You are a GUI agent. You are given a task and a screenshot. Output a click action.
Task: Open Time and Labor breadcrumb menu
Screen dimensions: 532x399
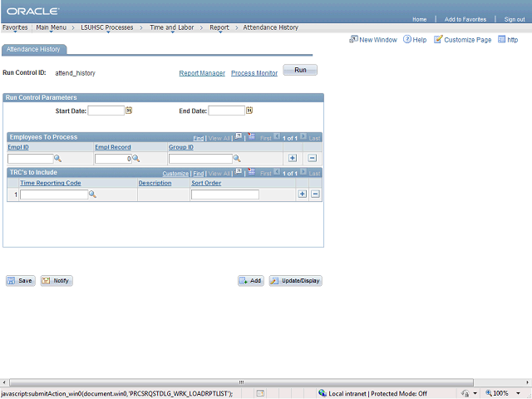pos(172,27)
